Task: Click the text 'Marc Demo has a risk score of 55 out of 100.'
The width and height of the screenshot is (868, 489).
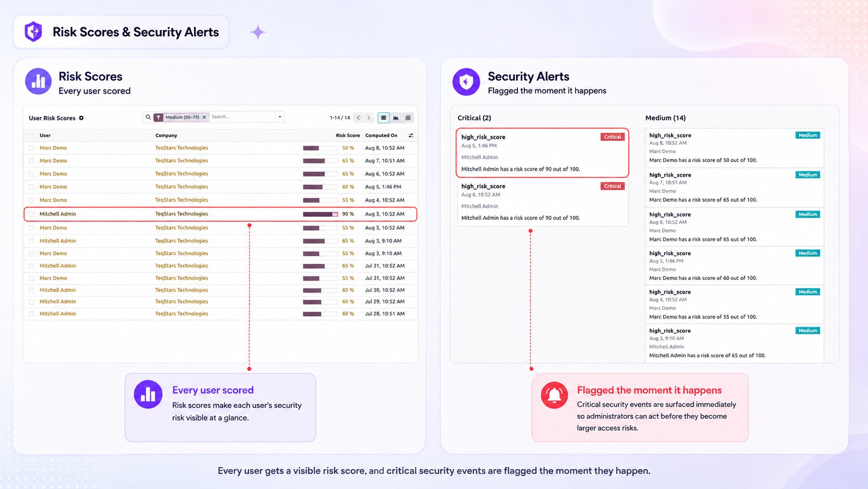Action: click(x=703, y=317)
